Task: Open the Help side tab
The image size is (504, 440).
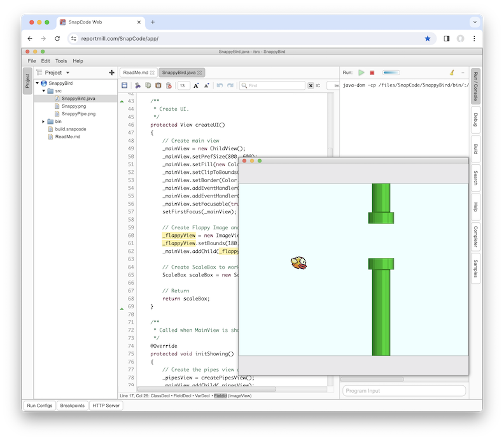Action: pos(475,207)
